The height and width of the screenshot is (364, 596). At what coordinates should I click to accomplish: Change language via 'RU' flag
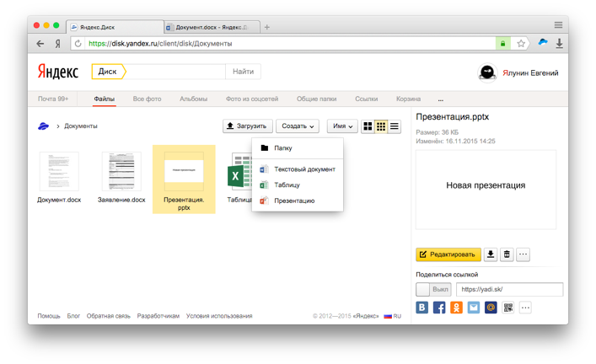click(x=393, y=316)
